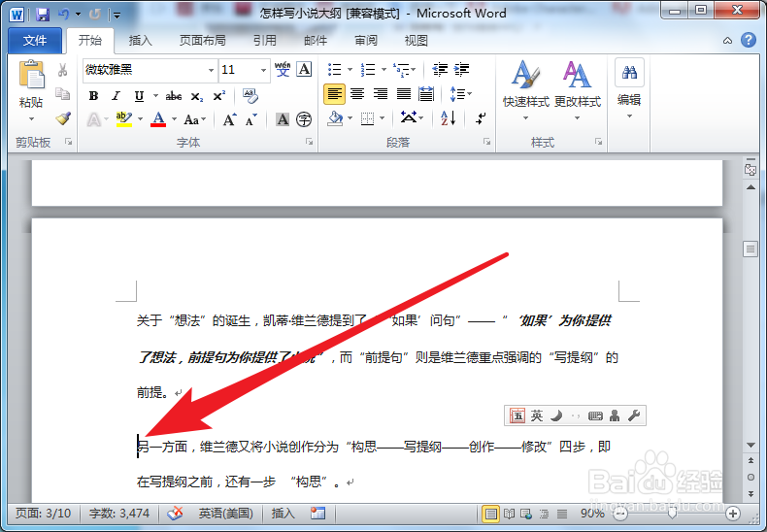Select the Format Painter brush
This screenshot has width=767, height=532.
pos(62,117)
